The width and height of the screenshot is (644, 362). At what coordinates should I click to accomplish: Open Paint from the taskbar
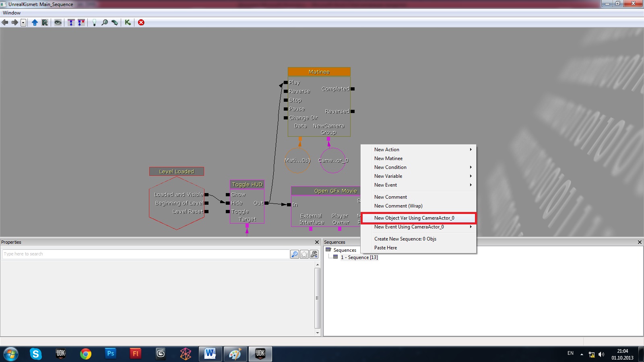coord(235,354)
